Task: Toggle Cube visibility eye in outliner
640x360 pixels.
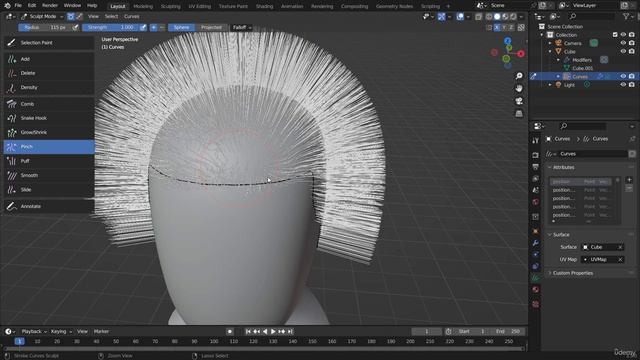Action: [623, 51]
